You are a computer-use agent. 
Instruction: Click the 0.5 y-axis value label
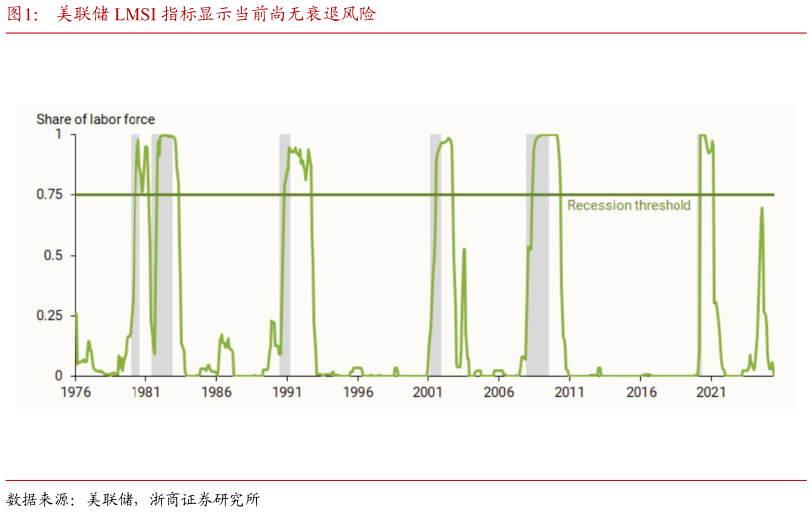point(54,256)
